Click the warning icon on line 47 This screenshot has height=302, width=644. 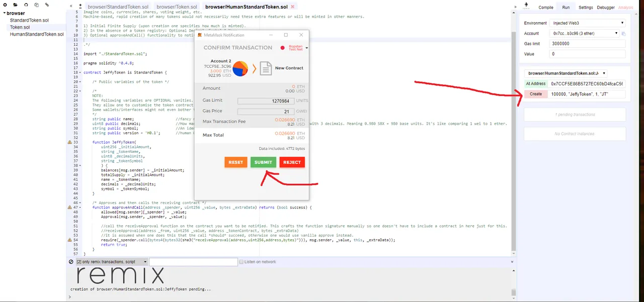[x=70, y=207]
